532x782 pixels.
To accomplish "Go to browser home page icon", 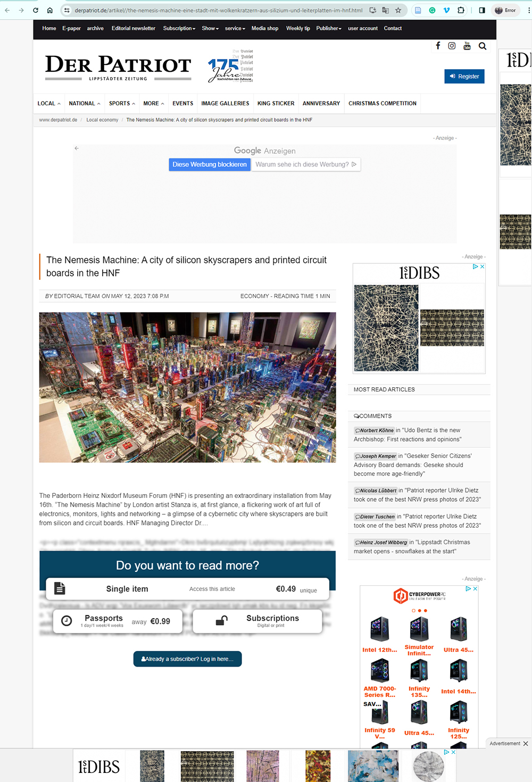I will tap(49, 10).
